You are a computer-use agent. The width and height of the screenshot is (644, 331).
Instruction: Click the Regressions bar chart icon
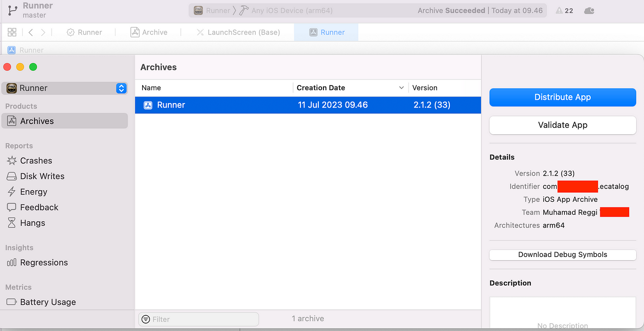coord(11,263)
